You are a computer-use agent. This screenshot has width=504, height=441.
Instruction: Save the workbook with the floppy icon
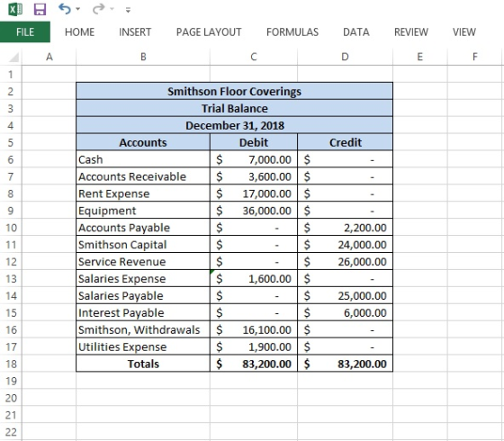pyautogui.click(x=40, y=9)
